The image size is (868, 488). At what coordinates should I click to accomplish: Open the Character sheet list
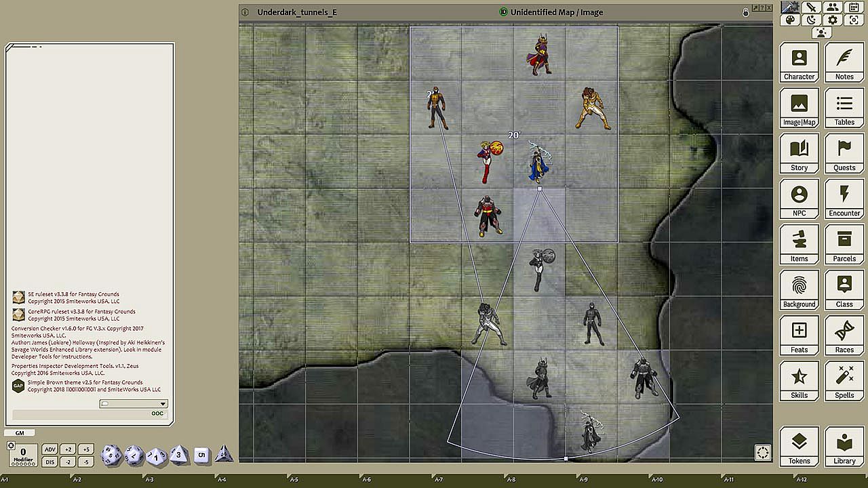tap(799, 62)
